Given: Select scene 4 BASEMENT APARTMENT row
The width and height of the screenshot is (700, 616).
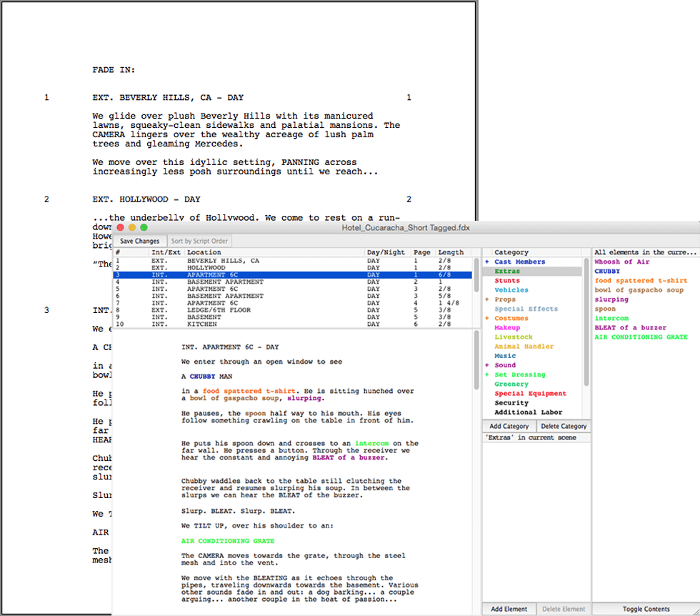Looking at the screenshot, I should (x=292, y=282).
